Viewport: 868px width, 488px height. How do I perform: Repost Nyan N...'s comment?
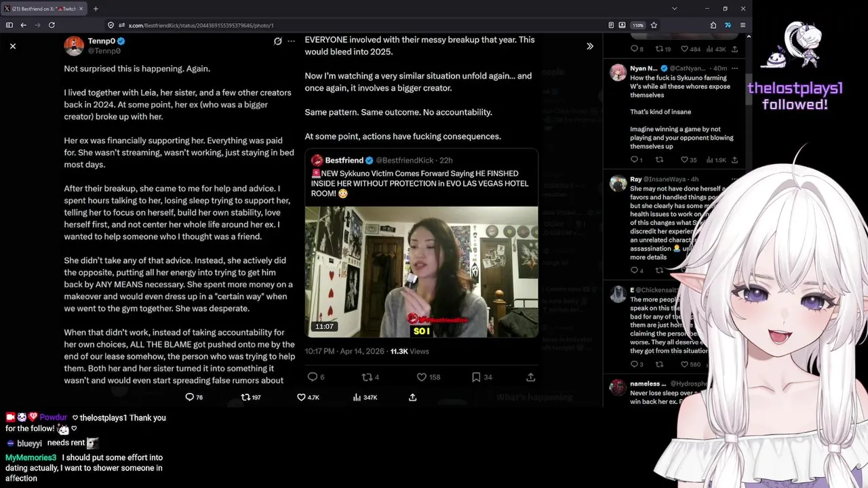coord(659,160)
